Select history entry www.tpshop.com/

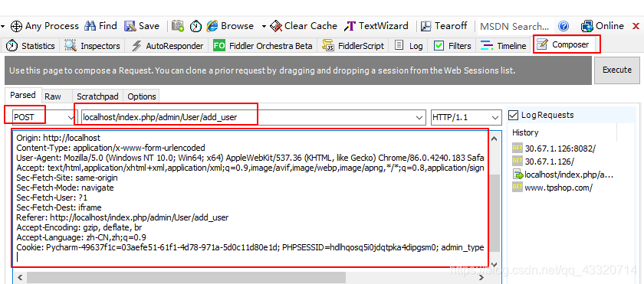click(553, 188)
